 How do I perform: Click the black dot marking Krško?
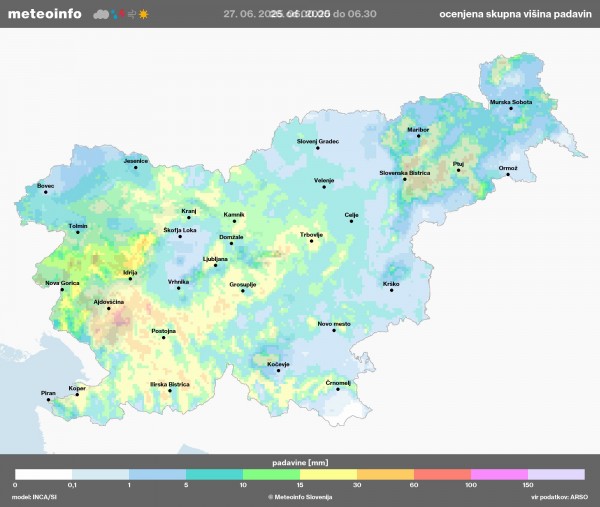(x=391, y=290)
